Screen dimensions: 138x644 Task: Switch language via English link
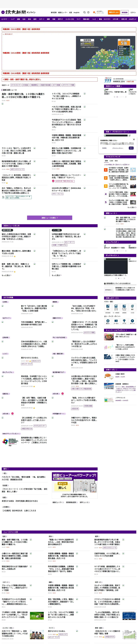point(76,12)
